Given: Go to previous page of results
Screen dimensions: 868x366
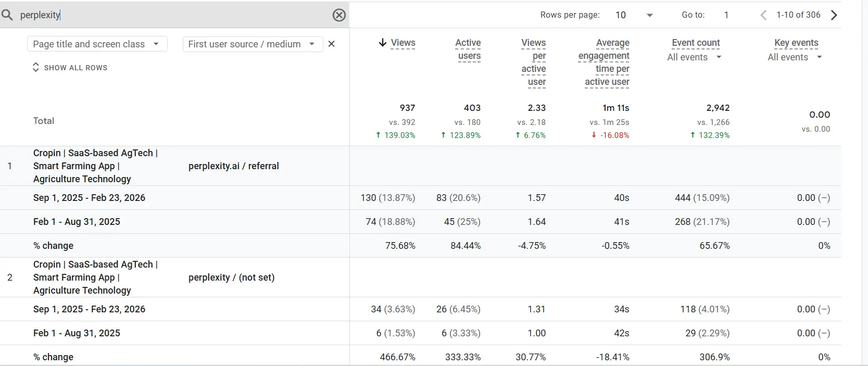Looking at the screenshot, I should [763, 15].
